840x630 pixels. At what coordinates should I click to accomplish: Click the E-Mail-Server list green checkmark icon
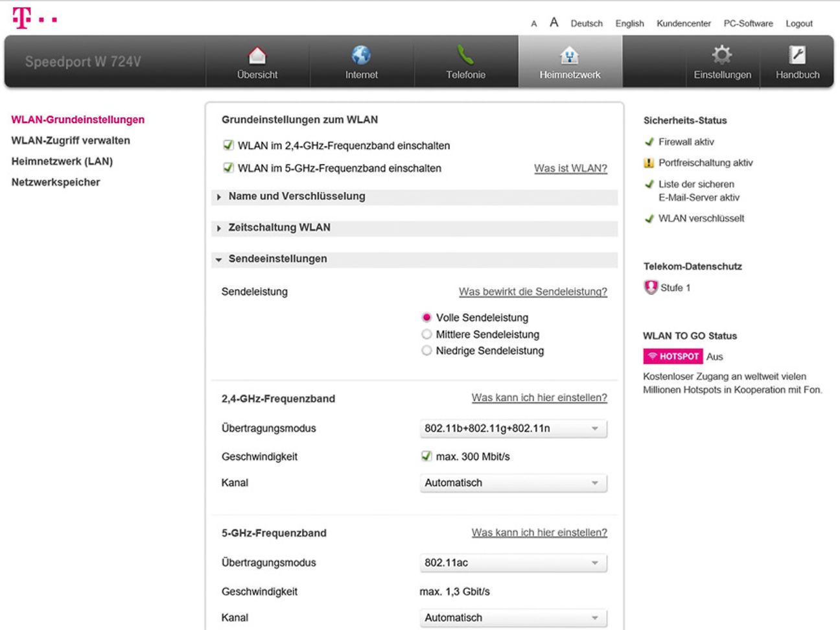pyautogui.click(x=649, y=184)
